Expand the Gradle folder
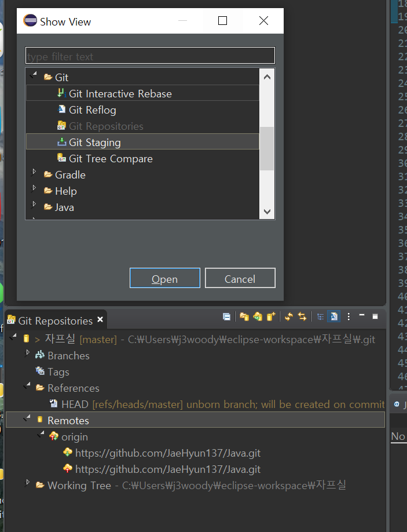The width and height of the screenshot is (407, 532). pyautogui.click(x=34, y=172)
